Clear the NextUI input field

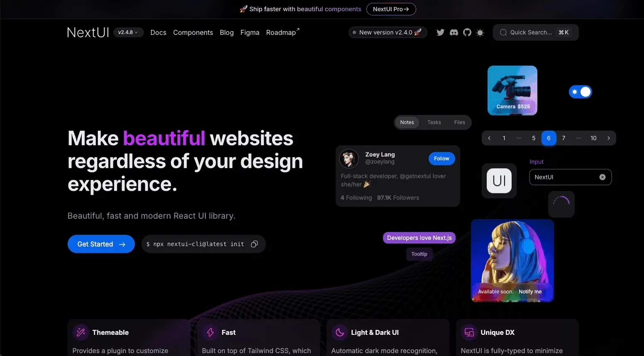[603, 177]
